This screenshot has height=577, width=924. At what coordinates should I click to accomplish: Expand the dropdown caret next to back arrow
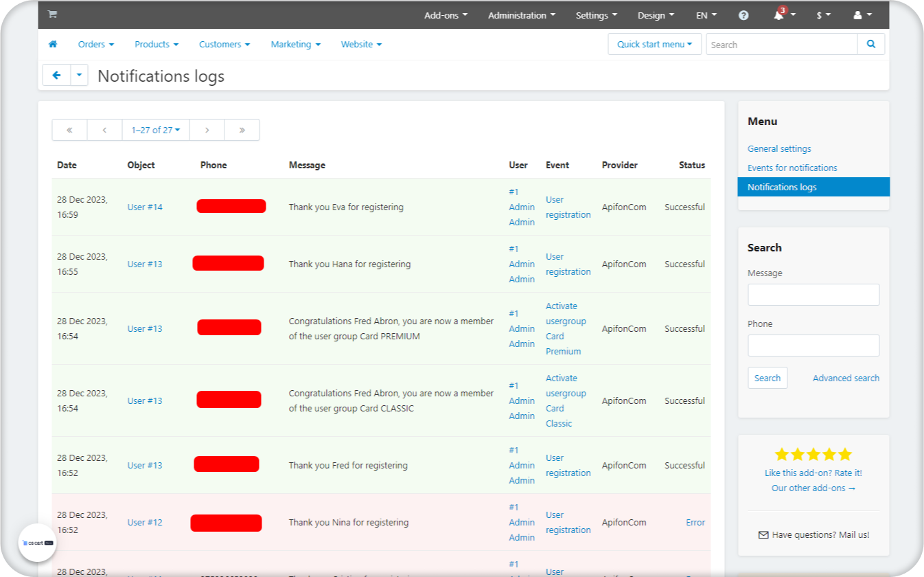[x=80, y=76]
